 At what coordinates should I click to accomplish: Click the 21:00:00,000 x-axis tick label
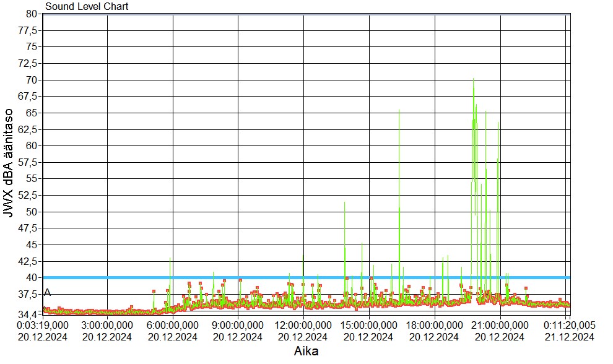point(500,324)
